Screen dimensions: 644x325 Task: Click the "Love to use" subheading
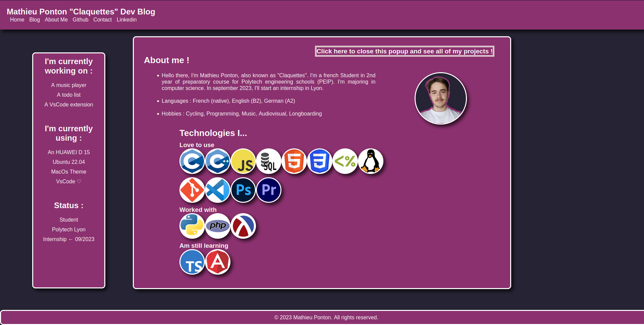(197, 145)
